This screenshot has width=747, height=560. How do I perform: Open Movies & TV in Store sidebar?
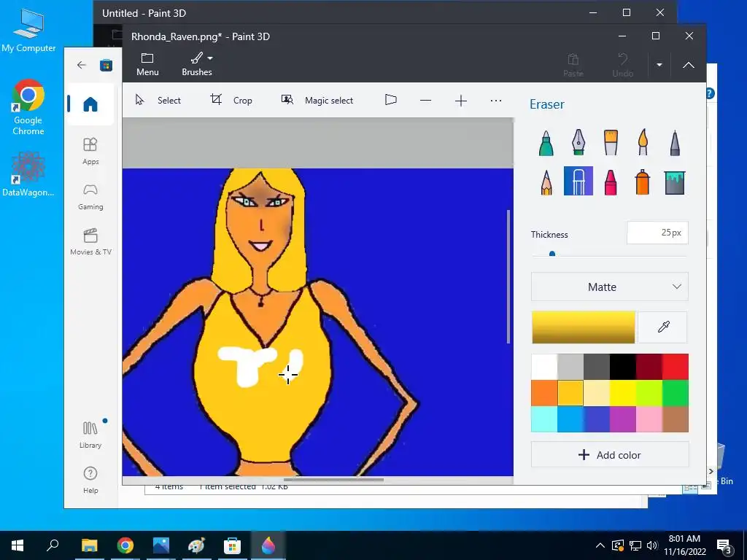tap(90, 242)
